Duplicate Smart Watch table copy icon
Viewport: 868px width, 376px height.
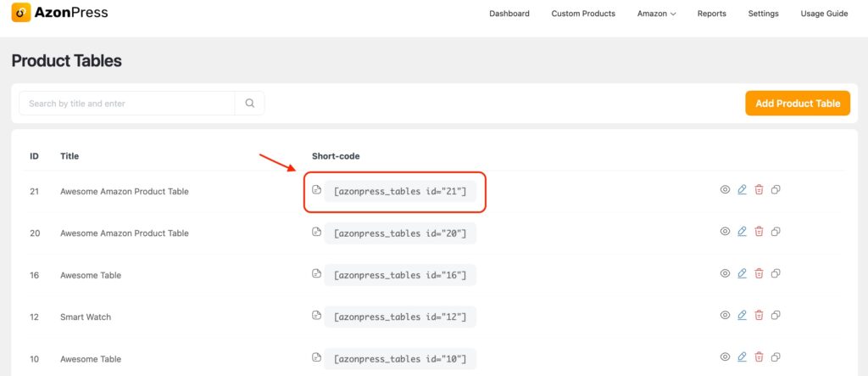point(776,315)
